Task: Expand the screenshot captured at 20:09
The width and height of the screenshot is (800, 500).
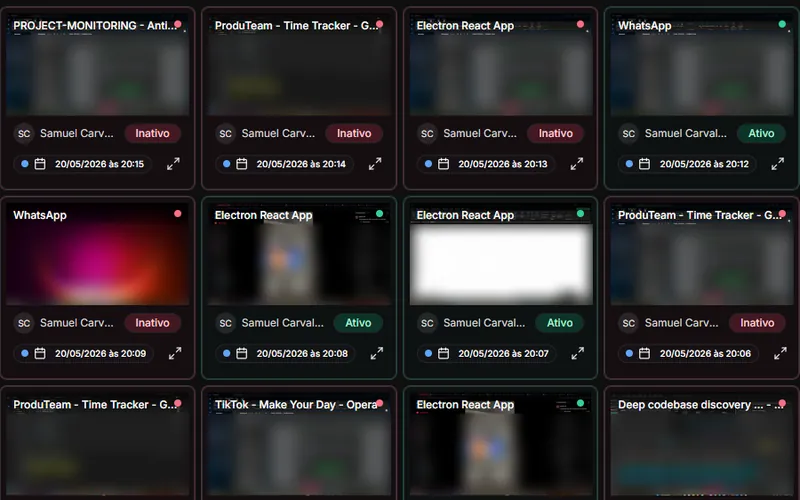Action: (175, 353)
